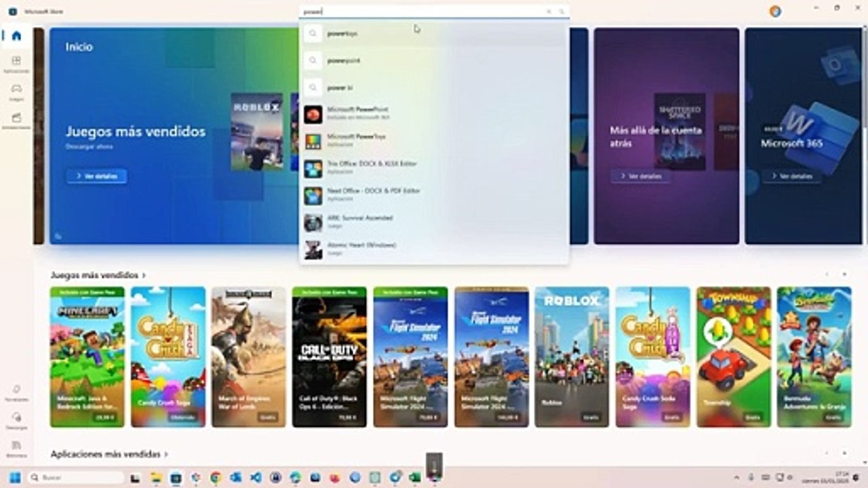Viewport: 868px width, 488px height.
Task: Show hidden system tray icons
Action: pos(736,478)
